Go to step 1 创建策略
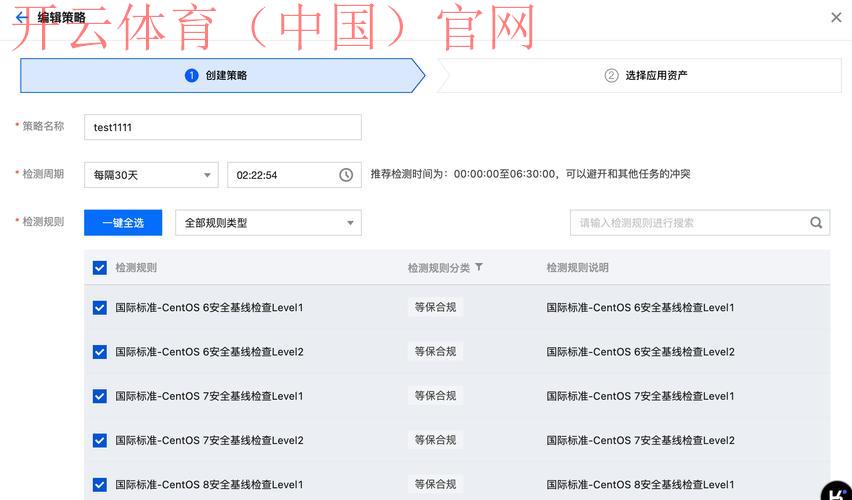The image size is (852, 500). 222,76
